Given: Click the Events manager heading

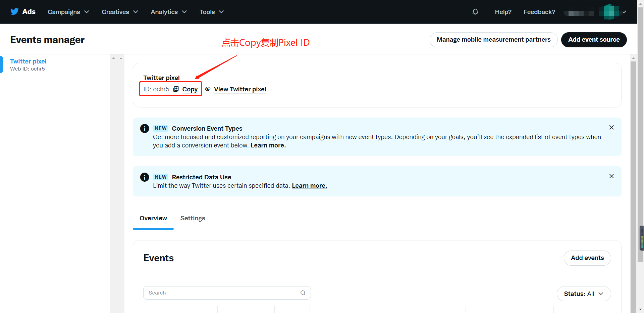Looking at the screenshot, I should point(47,40).
